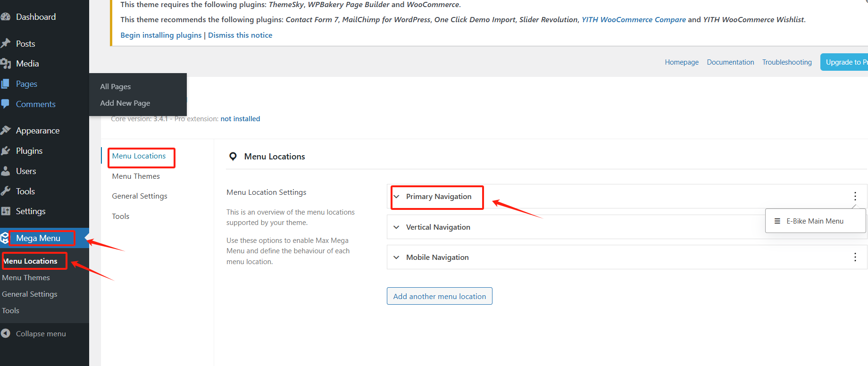The image size is (868, 366).
Task: Open the Primary Navigation three-dot options menu
Action: [x=855, y=196]
